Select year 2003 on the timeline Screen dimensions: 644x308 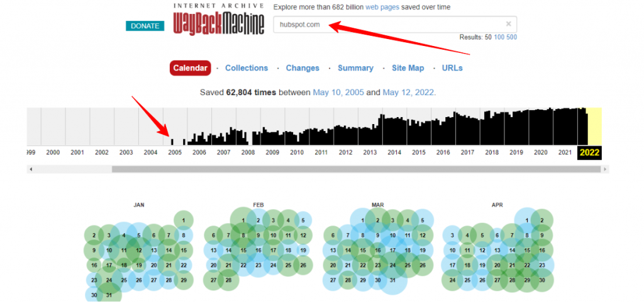126,152
